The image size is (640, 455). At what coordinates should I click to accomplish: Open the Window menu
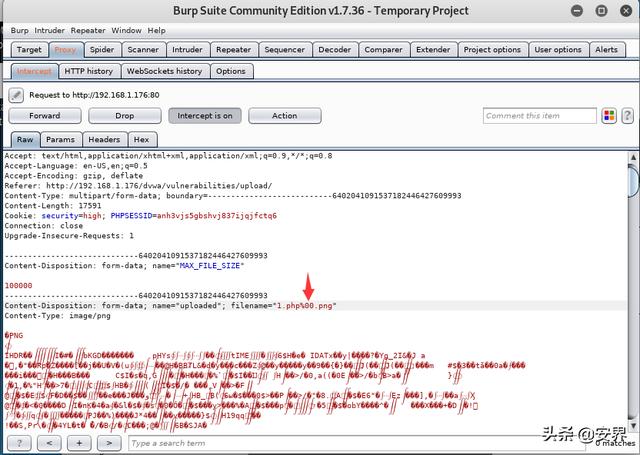[127, 31]
